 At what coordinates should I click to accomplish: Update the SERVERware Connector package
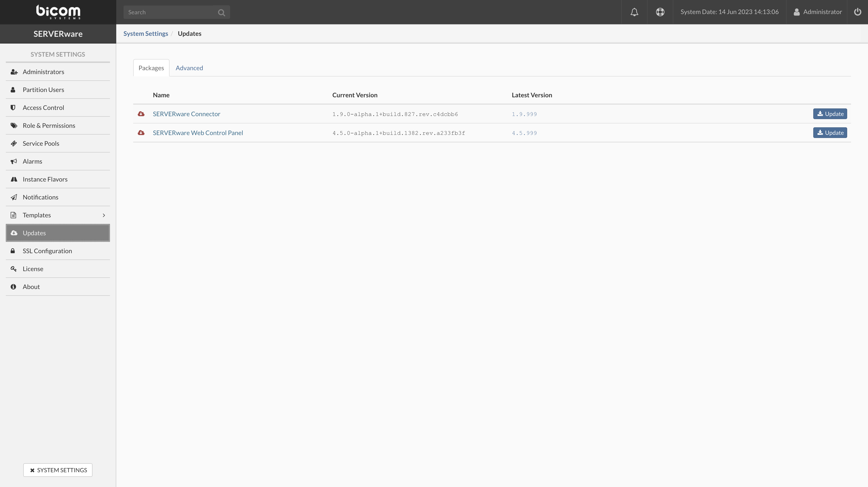(x=829, y=114)
